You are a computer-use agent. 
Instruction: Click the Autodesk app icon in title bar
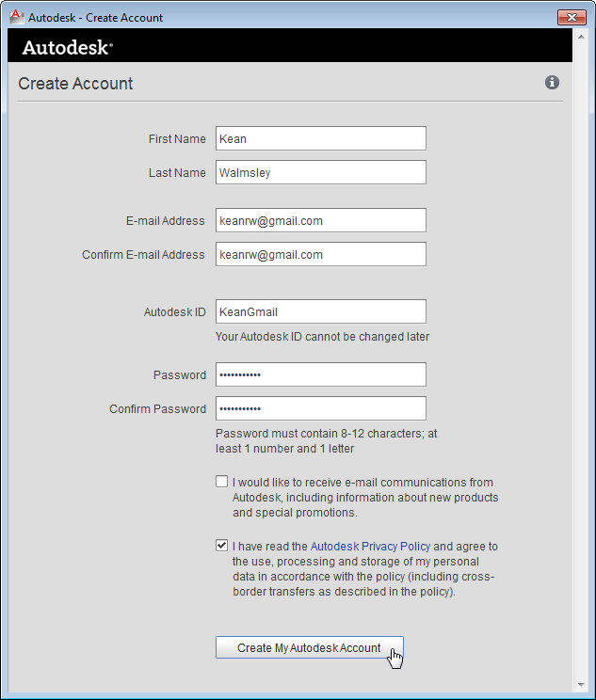[16, 16]
